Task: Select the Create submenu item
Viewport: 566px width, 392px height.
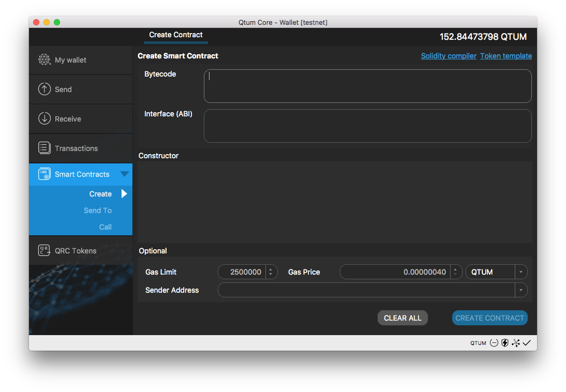Action: (100, 194)
